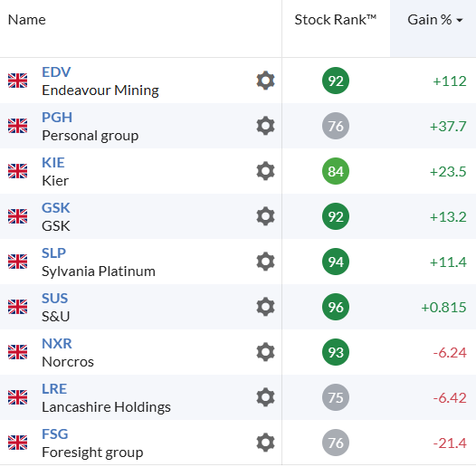Image resolution: width=476 pixels, height=467 pixels.
Task: Open settings gear for Endeavour Mining row
Action: [x=266, y=81]
